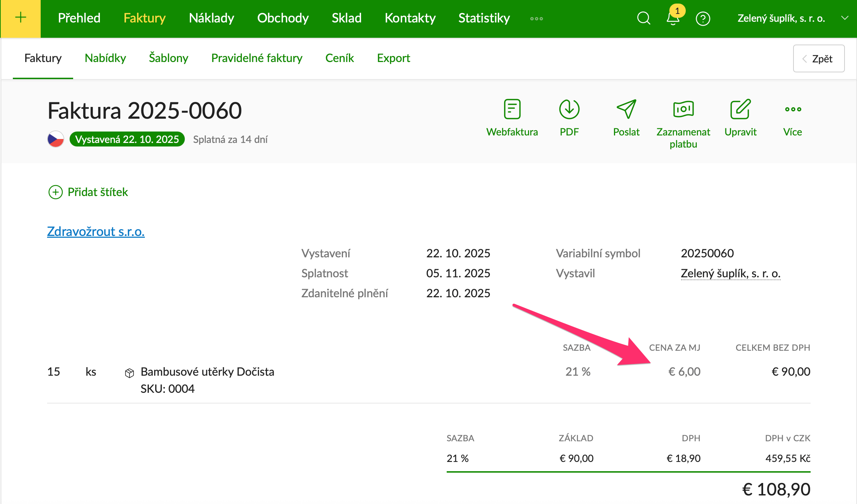Click the Vystavil Zelený šuplík link
The height and width of the screenshot is (504, 857).
pyautogui.click(x=730, y=273)
